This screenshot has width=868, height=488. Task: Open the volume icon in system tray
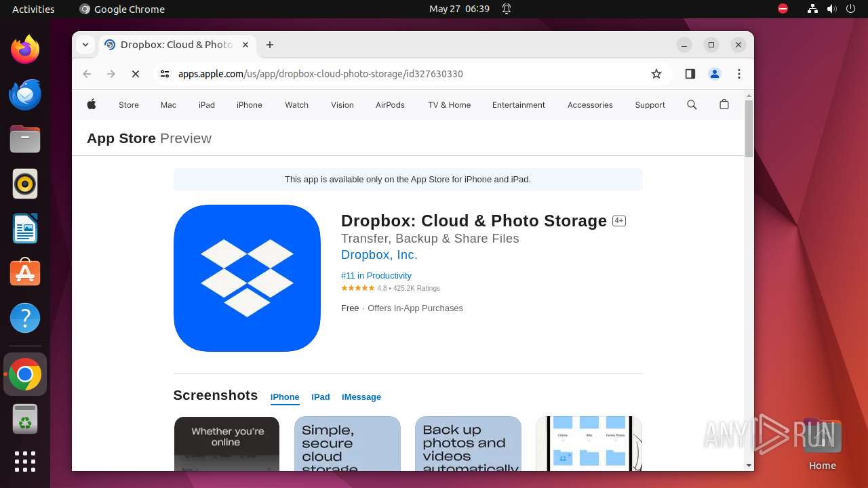coord(831,9)
